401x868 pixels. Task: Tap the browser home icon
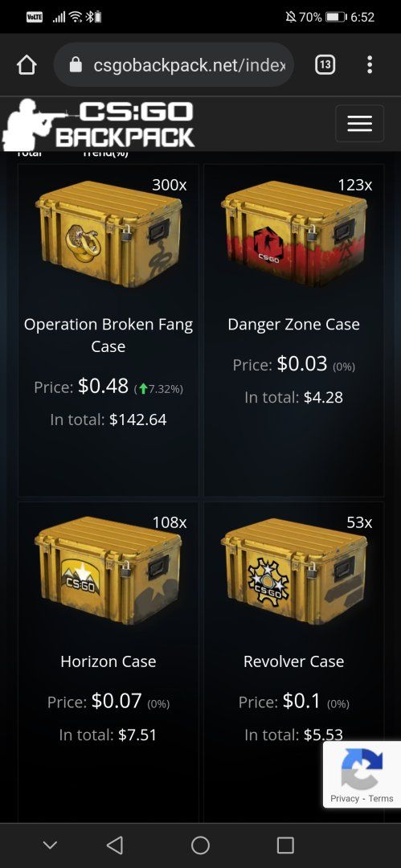27,65
